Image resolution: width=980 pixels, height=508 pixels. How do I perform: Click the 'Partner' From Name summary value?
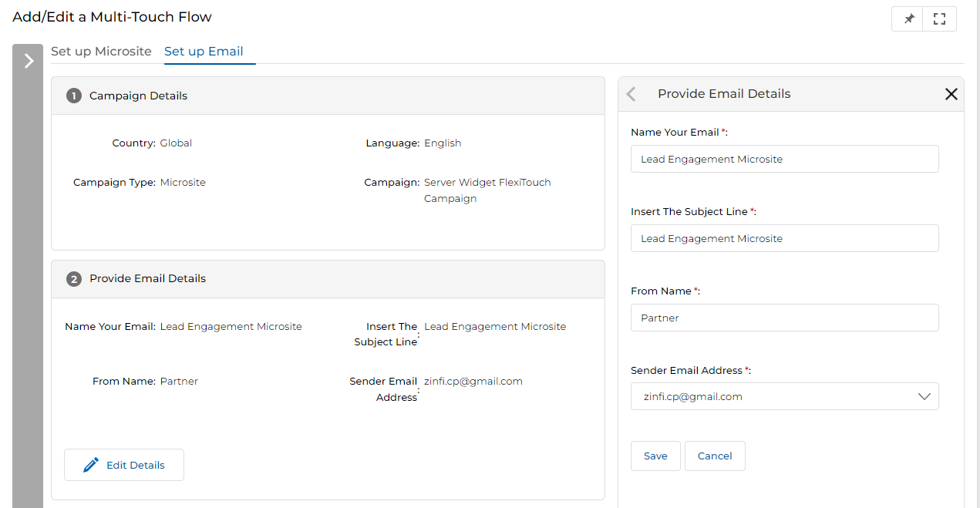point(179,382)
